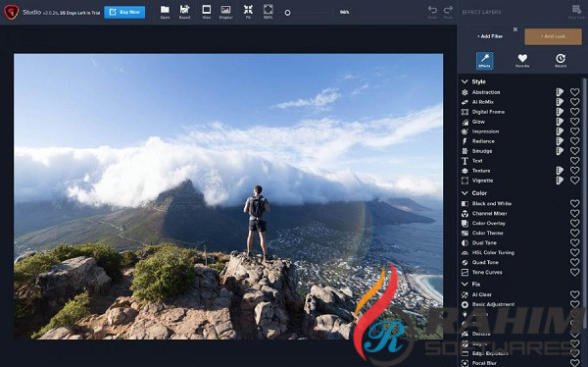Choose the HSL Color Tuning effect

click(x=493, y=252)
